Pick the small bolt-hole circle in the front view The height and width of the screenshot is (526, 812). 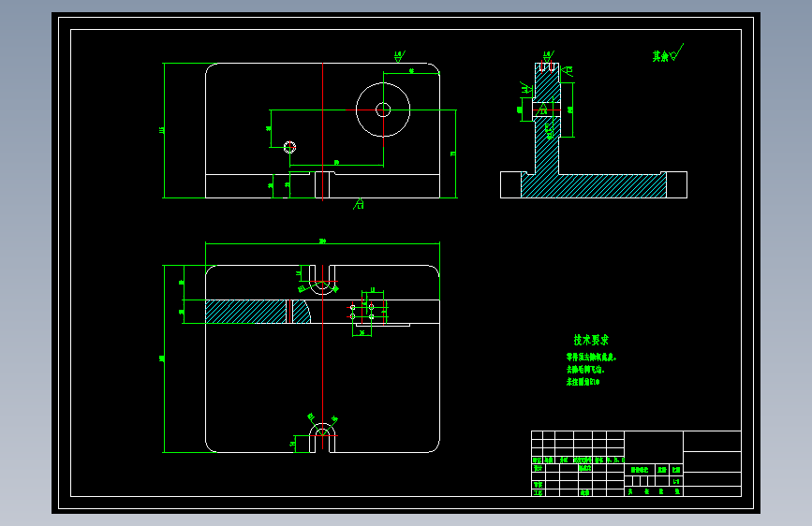(290, 147)
